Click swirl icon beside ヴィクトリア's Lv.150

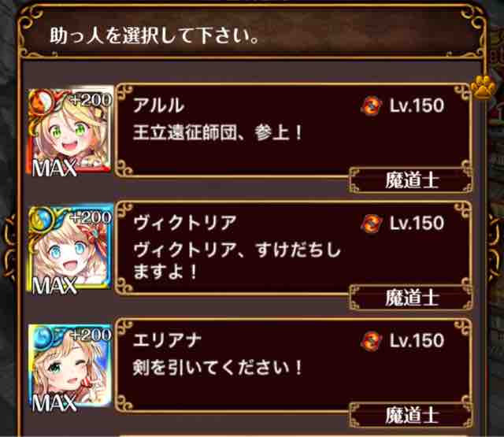[372, 224]
